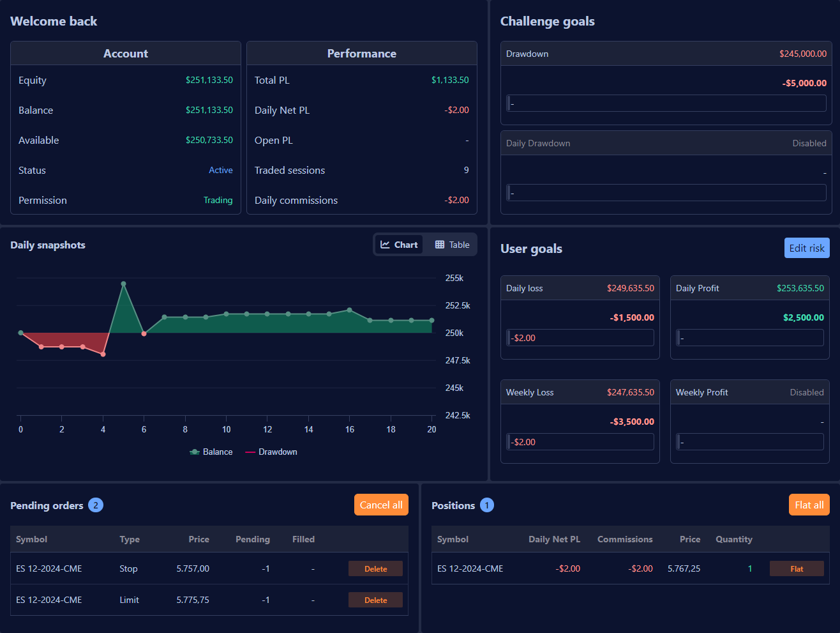Click the Daily Profit target $253,635.50
Screen dimensions: 840x633
tap(800, 288)
